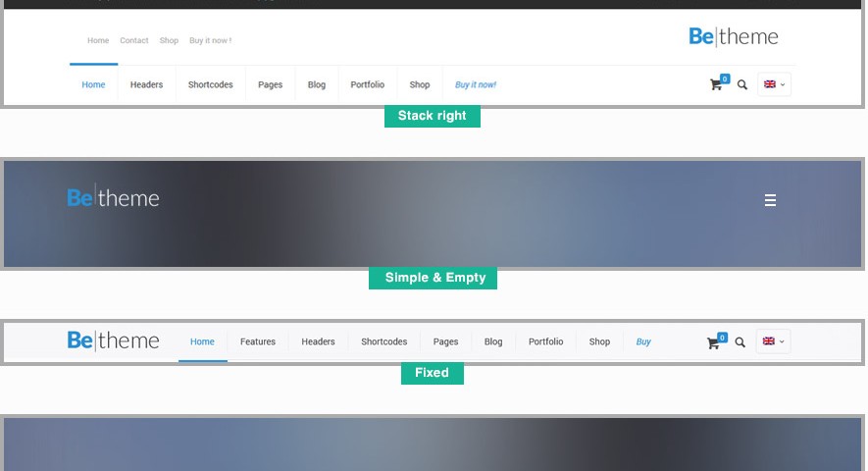Open the hamburger menu in Simple & Empty header
868x471 pixels.
click(770, 200)
